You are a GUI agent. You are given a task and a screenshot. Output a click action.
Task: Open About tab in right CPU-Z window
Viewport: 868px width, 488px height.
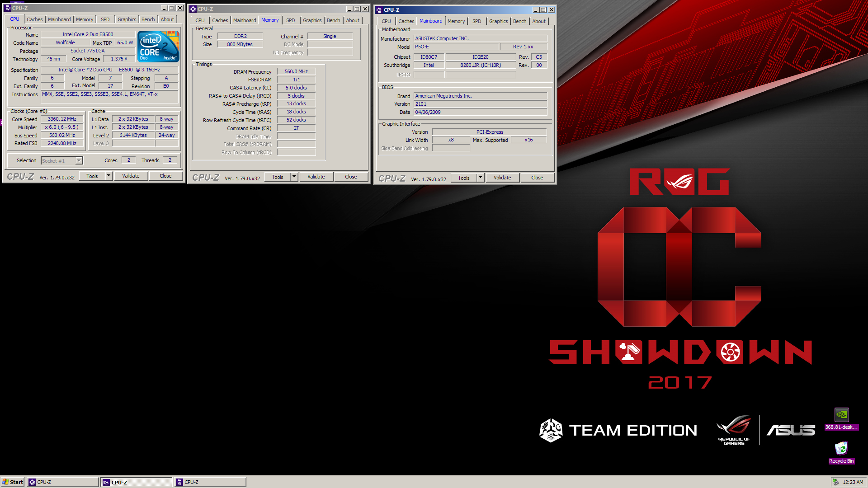coord(539,21)
